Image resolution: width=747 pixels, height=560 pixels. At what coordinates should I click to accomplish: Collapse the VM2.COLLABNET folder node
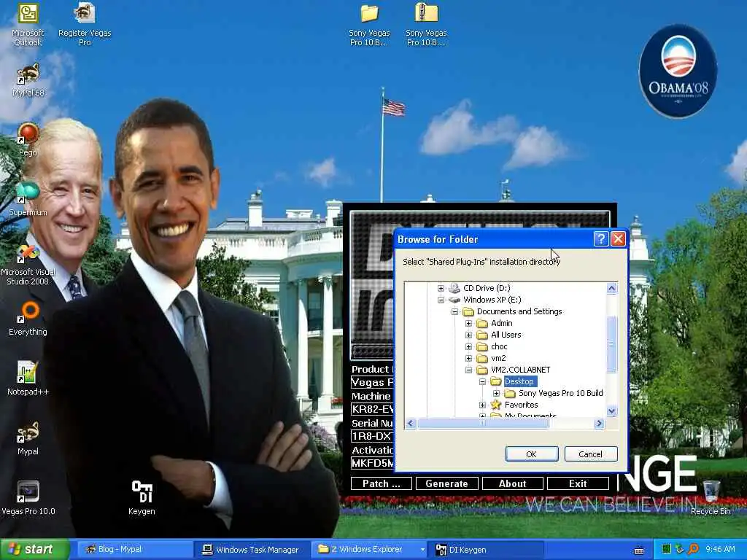click(469, 370)
